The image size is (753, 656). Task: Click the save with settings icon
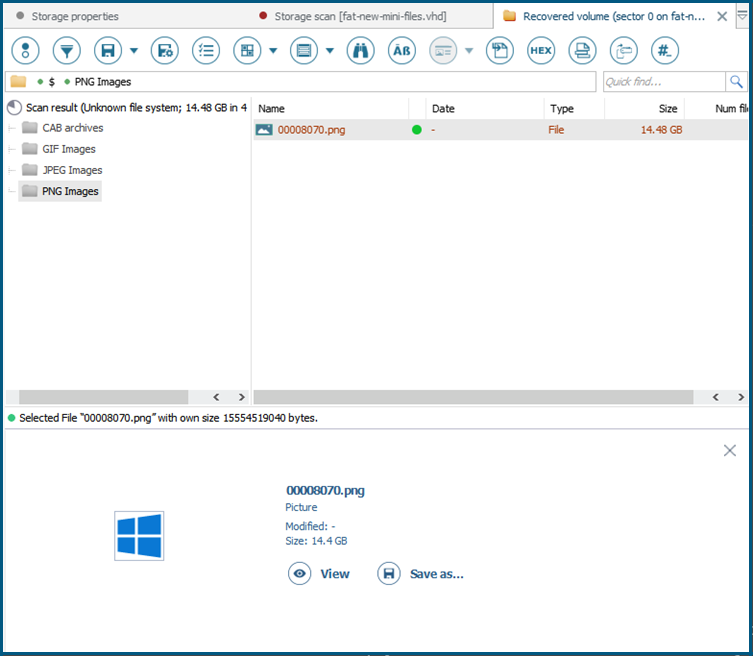point(165,50)
